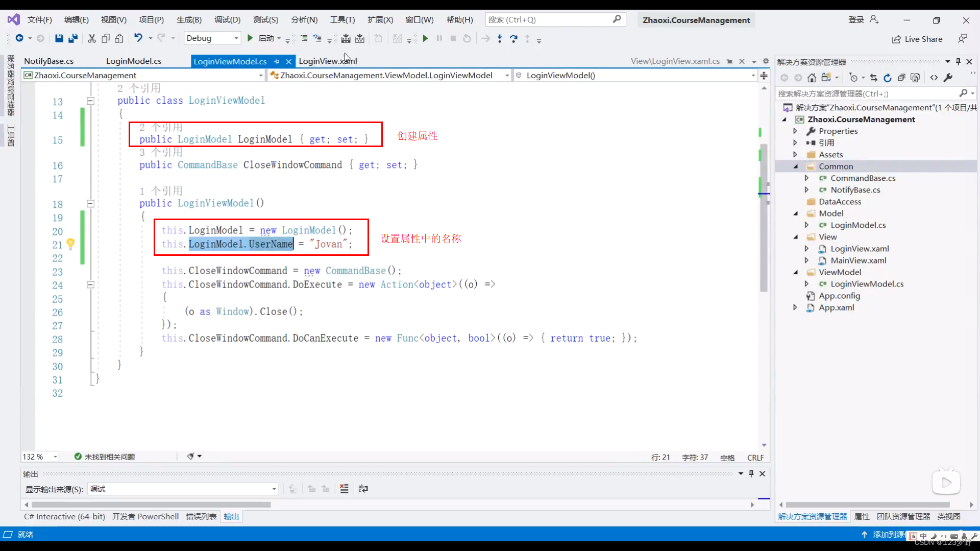The width and height of the screenshot is (980, 551).
Task: Click the Step Over debug icon
Action: (513, 38)
